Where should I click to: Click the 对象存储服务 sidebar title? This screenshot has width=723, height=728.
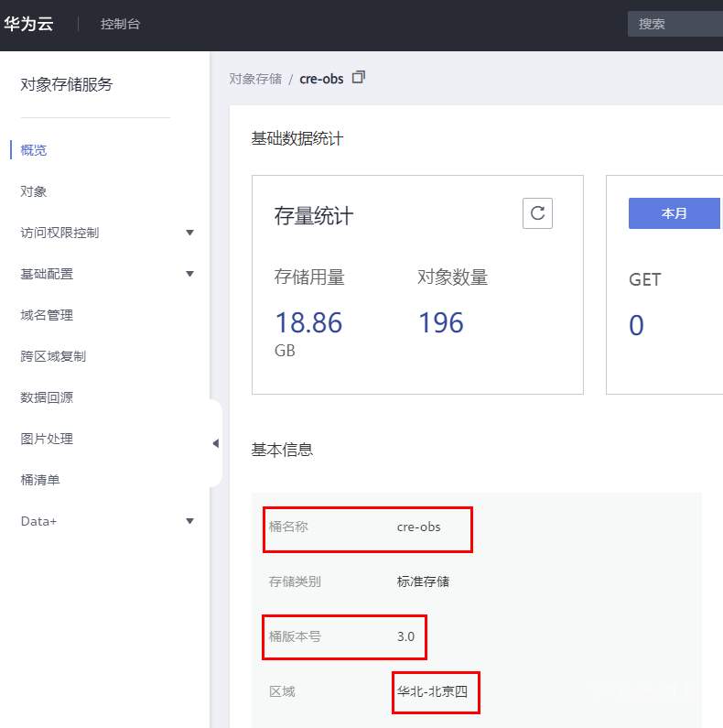(x=67, y=84)
